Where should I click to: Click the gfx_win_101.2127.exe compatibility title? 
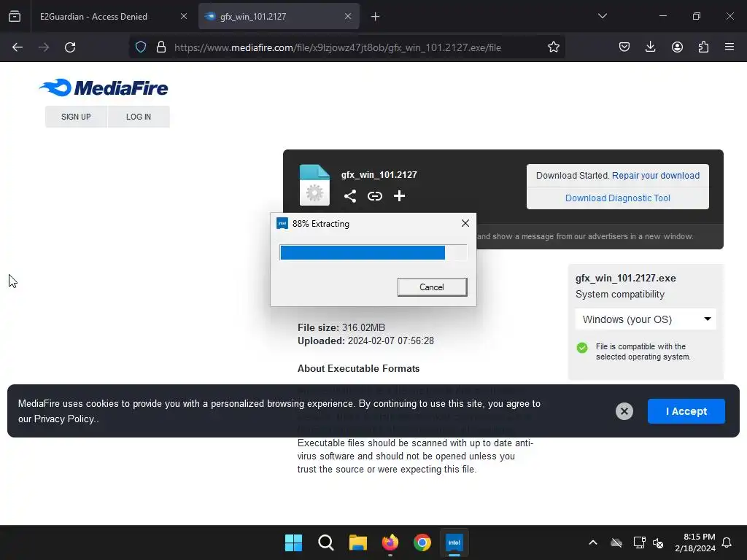tap(625, 278)
